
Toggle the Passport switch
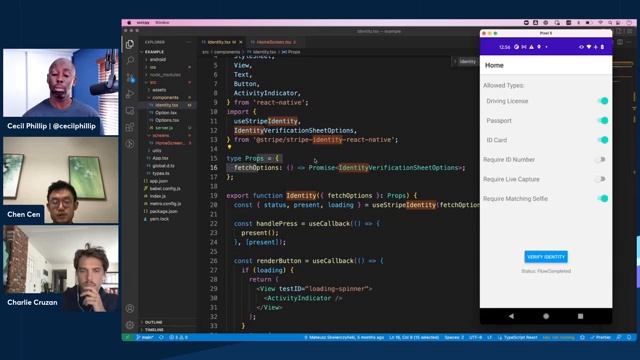[603, 120]
